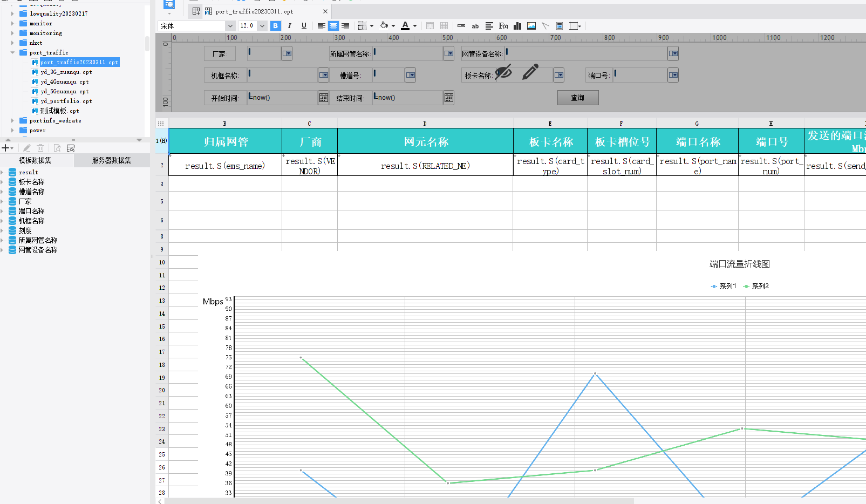Toggle underline formatting
Screen dimensions: 866x504
pos(304,26)
